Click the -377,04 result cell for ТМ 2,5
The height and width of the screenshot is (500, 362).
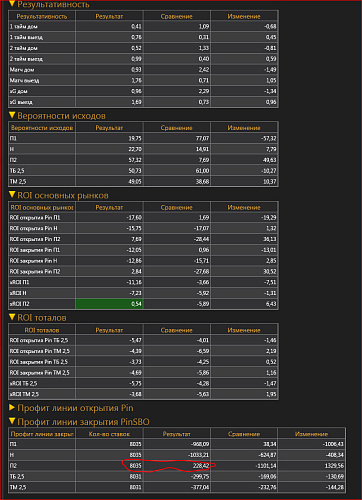coord(177,487)
